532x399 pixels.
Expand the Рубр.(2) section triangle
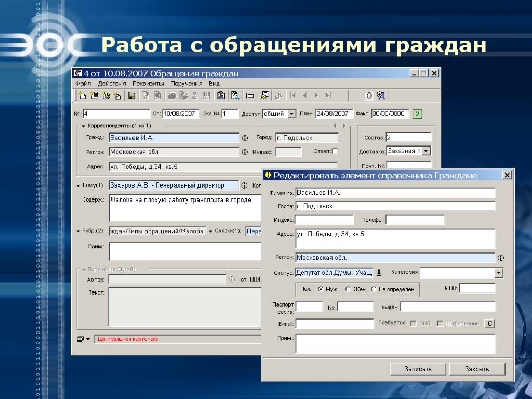78,231
